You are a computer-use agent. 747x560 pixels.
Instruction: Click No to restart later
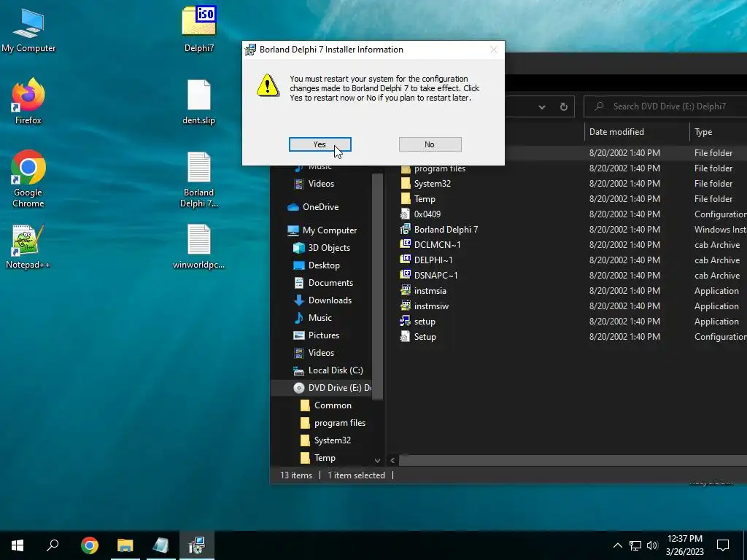[430, 144]
